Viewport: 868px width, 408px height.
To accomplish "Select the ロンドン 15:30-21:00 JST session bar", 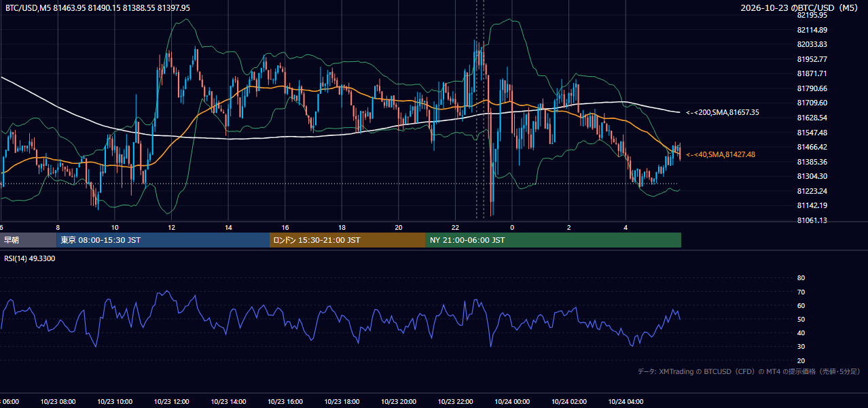I will pos(348,240).
